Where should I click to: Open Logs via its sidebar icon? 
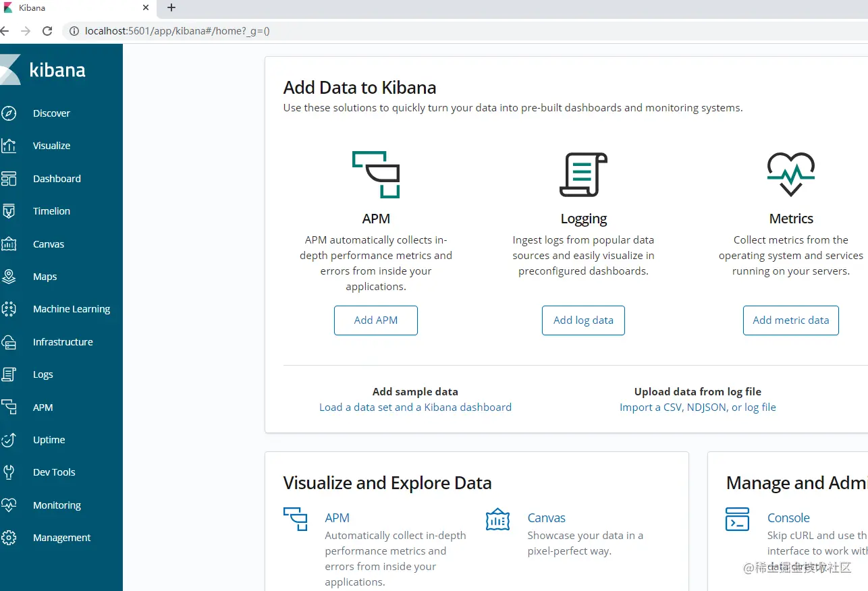(x=9, y=374)
